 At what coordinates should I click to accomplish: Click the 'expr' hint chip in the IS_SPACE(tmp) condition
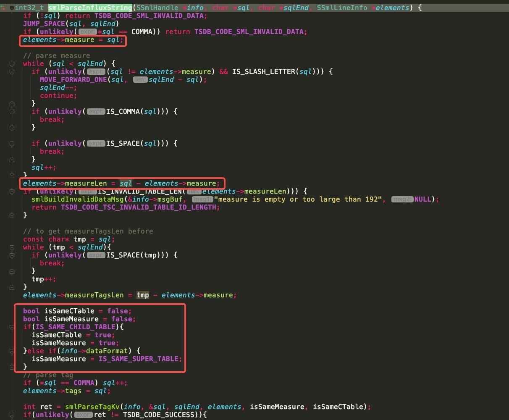pos(96,255)
